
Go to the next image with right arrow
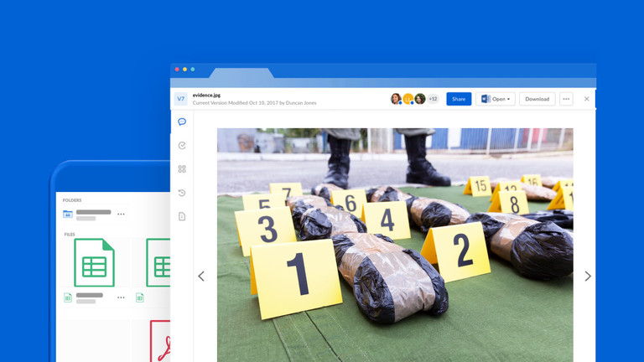click(587, 277)
